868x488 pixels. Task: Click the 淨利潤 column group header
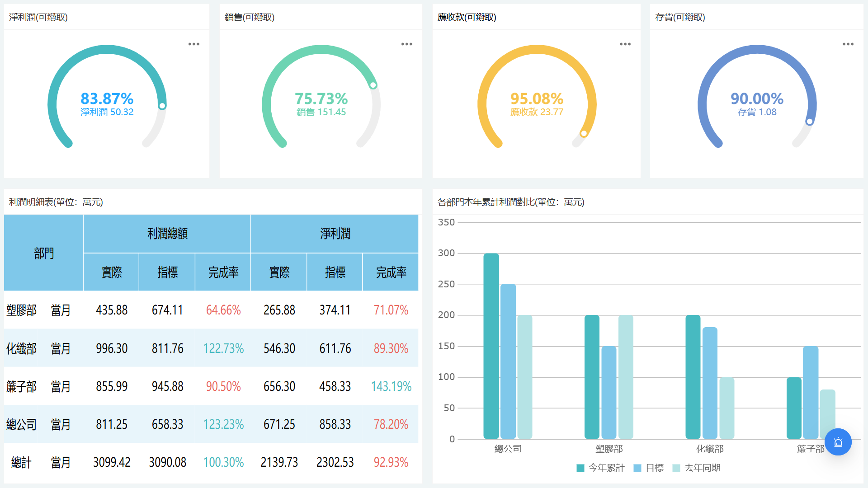click(335, 234)
